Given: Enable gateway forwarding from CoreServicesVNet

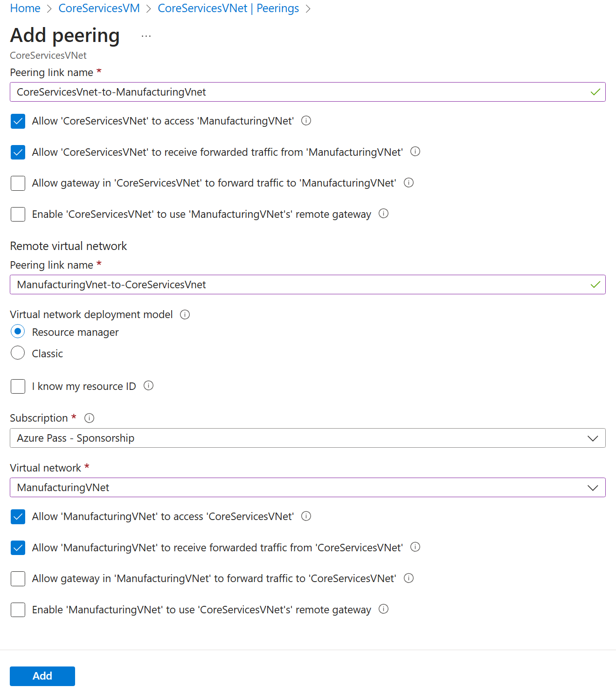Looking at the screenshot, I should coord(18,183).
